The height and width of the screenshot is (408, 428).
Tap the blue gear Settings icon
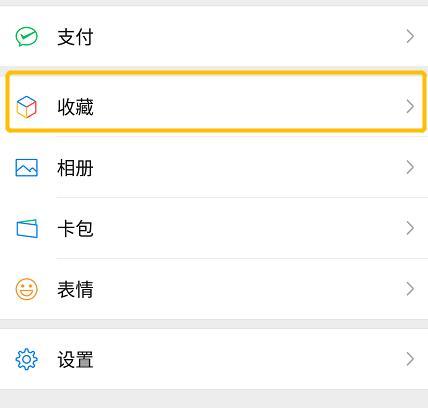tap(27, 359)
